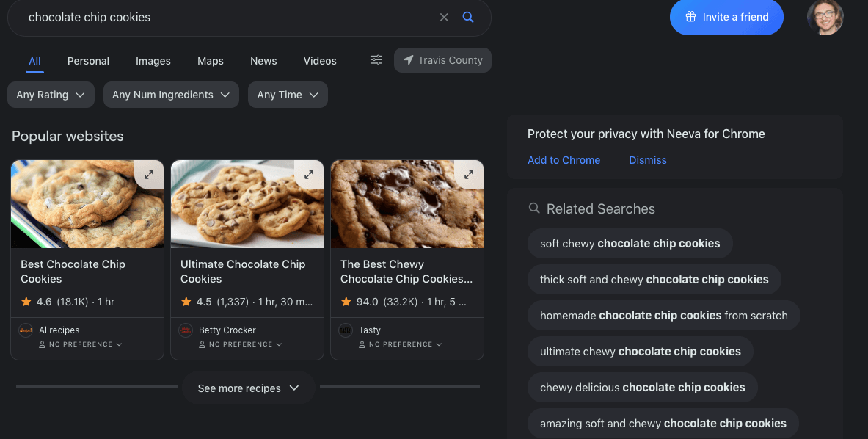The height and width of the screenshot is (439, 868).
Task: Dismiss the Neeva for Chrome privacy banner
Action: (x=647, y=160)
